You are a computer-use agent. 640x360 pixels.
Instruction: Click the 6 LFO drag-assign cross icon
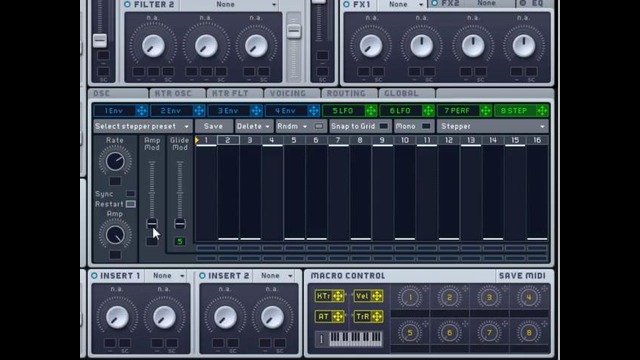[x=428, y=111]
